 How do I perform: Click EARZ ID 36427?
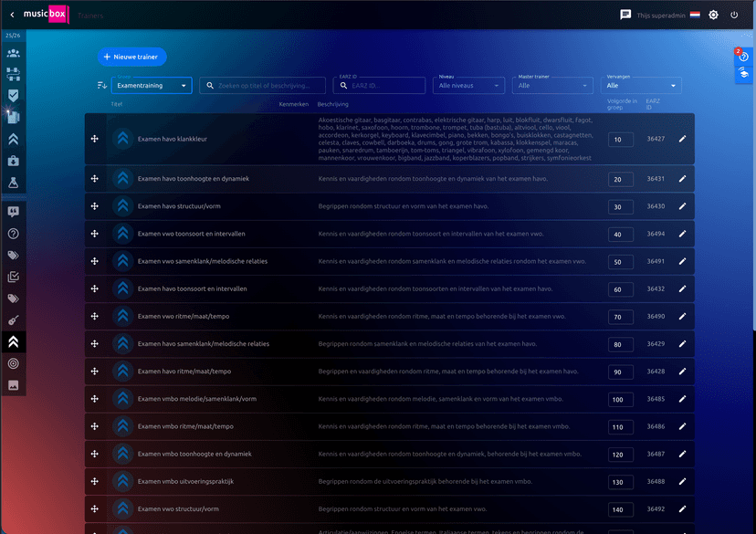click(x=656, y=139)
